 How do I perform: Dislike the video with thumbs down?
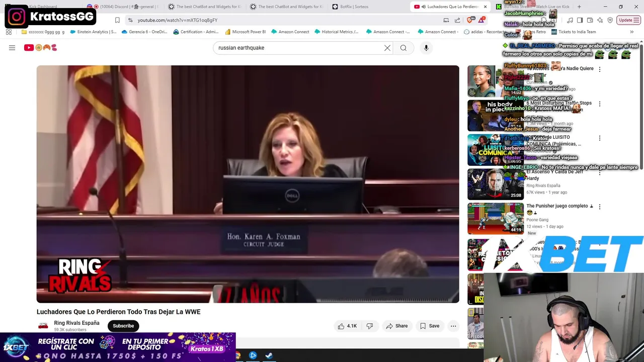pos(370,326)
